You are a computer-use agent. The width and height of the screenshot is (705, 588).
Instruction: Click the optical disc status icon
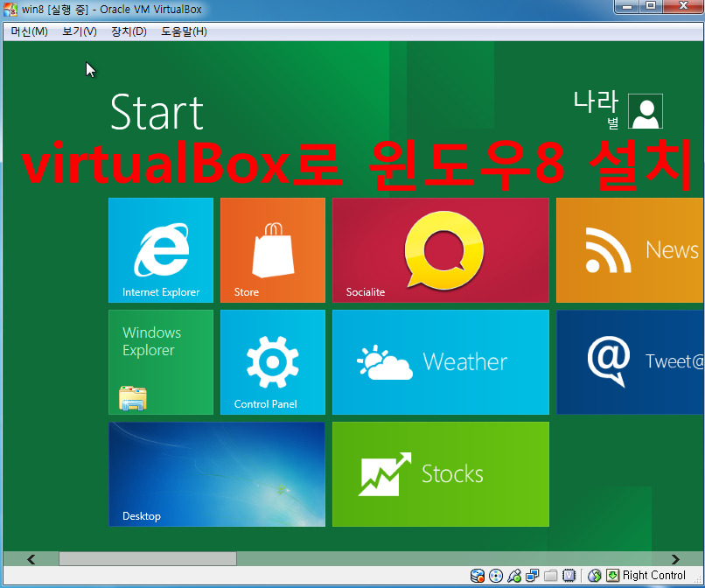(496, 576)
